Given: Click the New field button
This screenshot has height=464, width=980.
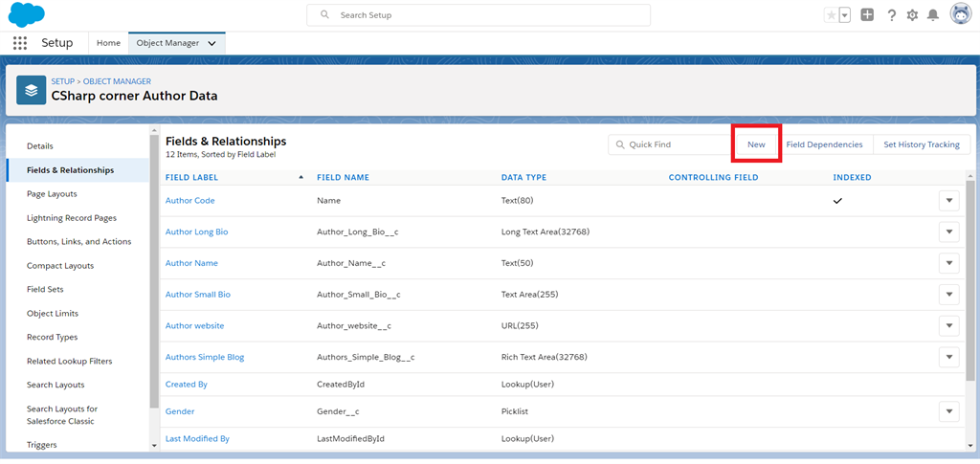Looking at the screenshot, I should [756, 144].
